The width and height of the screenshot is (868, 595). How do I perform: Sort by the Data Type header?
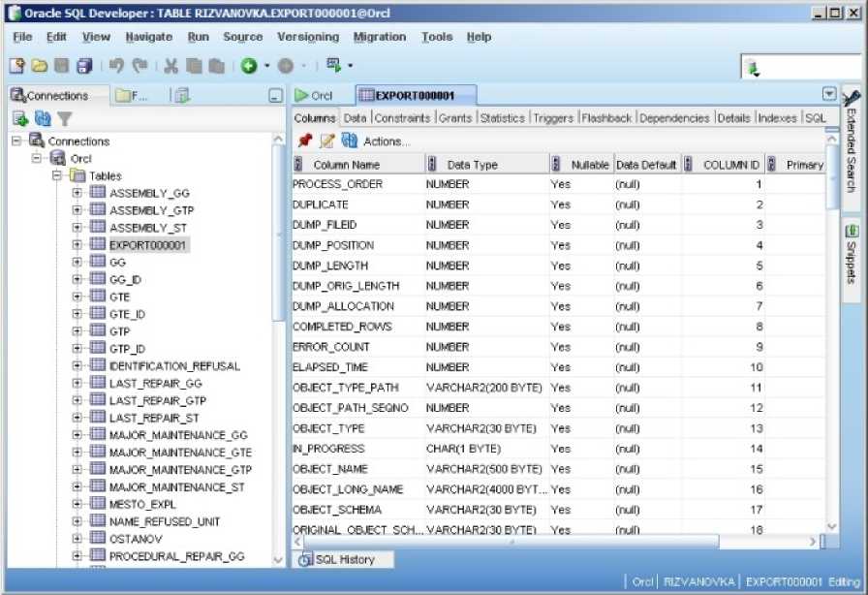click(x=486, y=165)
